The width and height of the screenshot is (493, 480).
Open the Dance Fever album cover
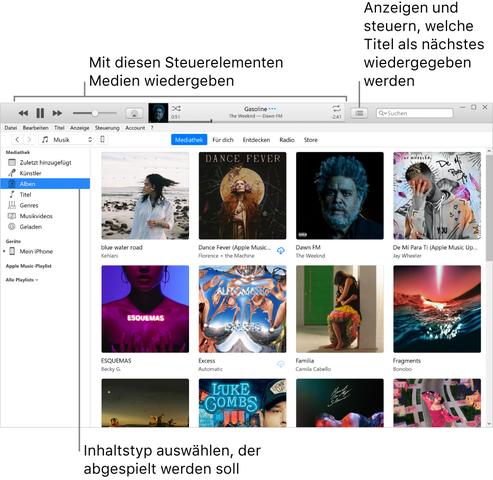pos(242,196)
